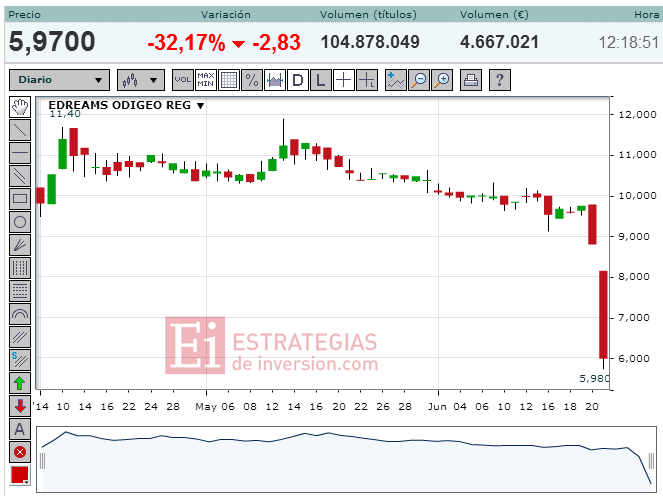This screenshot has width=663, height=496.
Task: Click the Volumen (títulos) header
Action: click(x=368, y=14)
